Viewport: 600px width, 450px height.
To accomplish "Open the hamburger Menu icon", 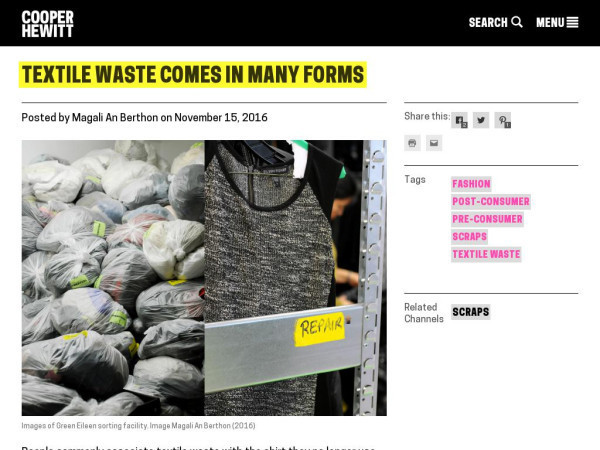I will click(572, 23).
